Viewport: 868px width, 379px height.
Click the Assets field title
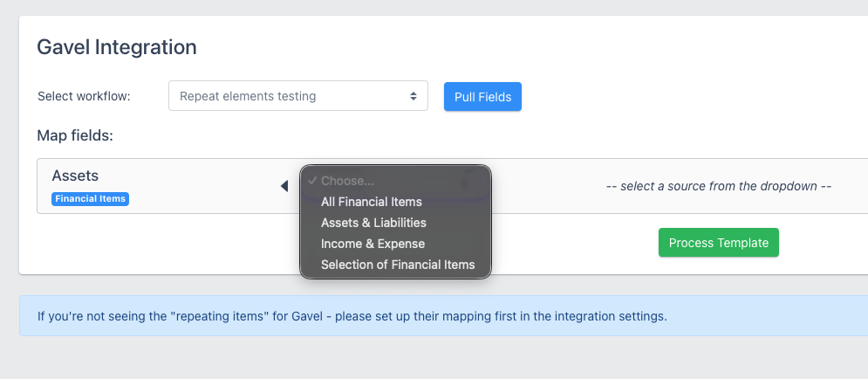tap(75, 176)
